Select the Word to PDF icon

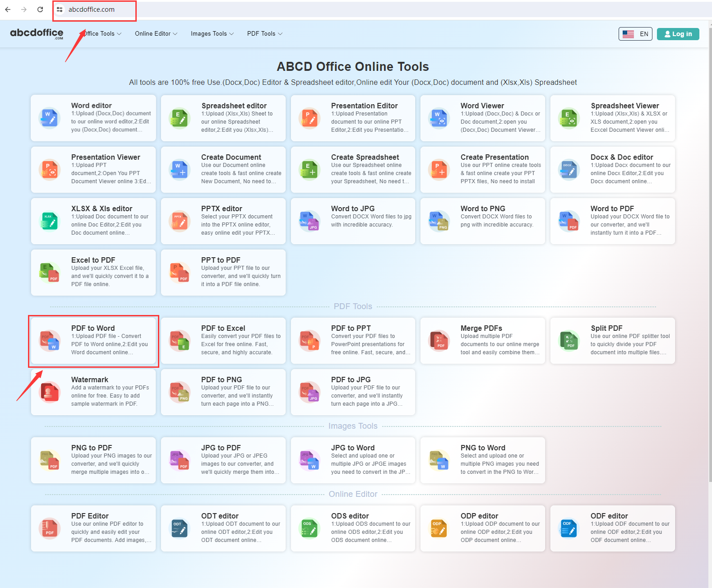(569, 221)
